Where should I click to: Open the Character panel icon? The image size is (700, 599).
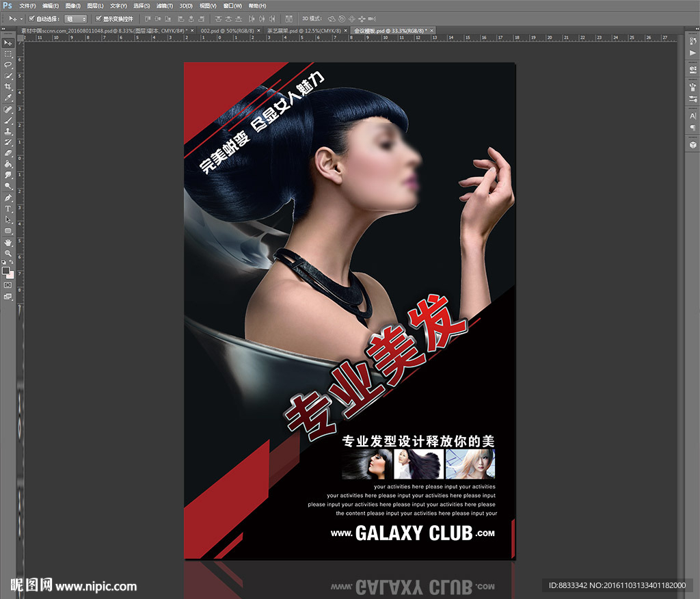(x=693, y=116)
